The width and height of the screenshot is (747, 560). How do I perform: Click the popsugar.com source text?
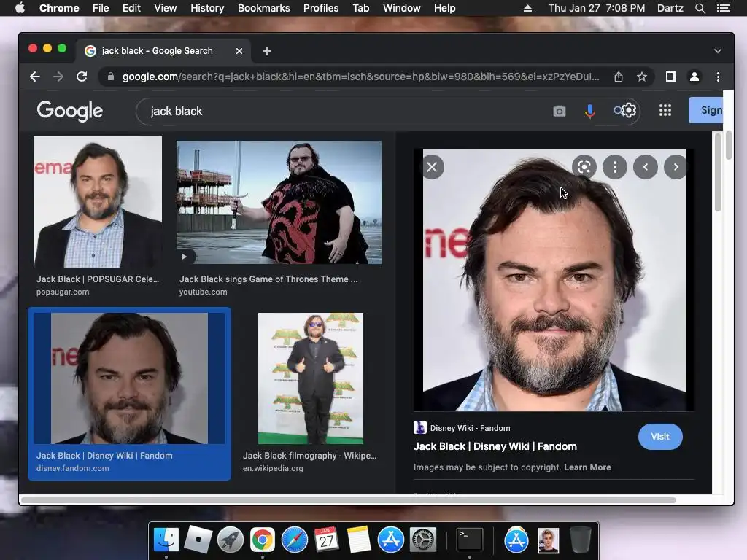click(x=63, y=292)
